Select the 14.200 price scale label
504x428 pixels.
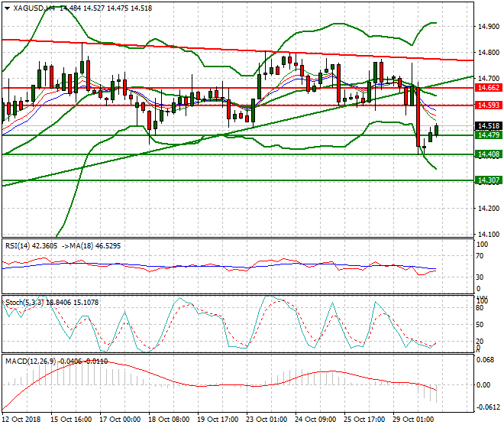489,208
